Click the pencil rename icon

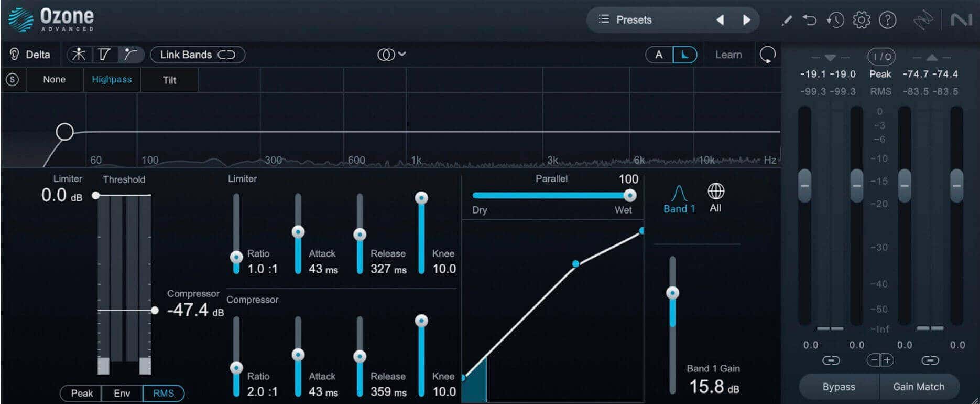tap(786, 20)
